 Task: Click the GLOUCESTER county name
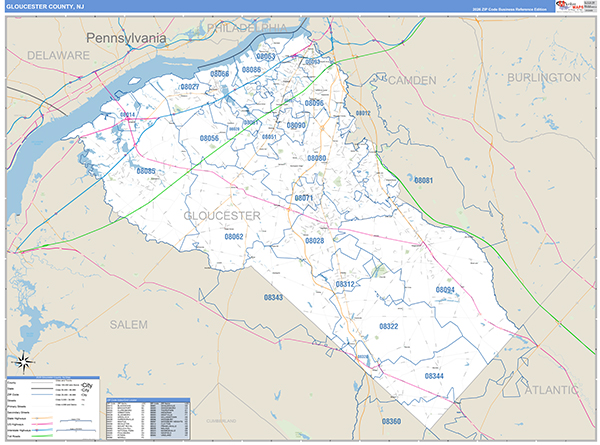[222, 216]
